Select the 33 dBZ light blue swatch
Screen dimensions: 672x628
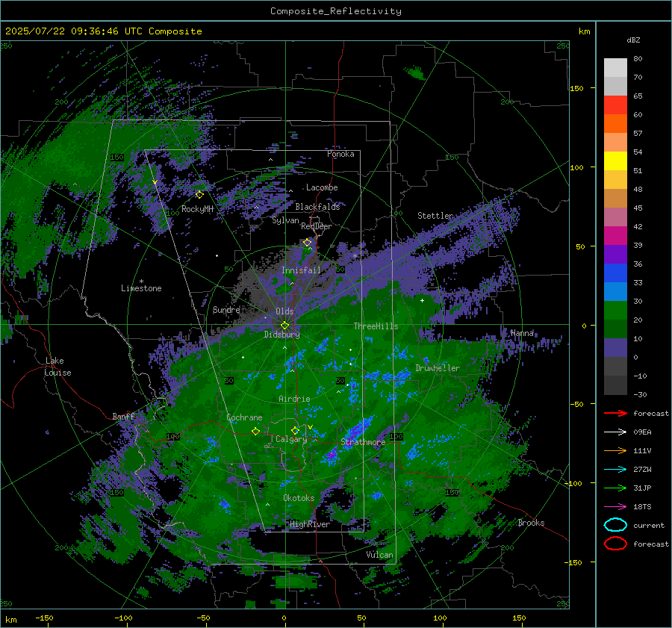[x=615, y=291]
